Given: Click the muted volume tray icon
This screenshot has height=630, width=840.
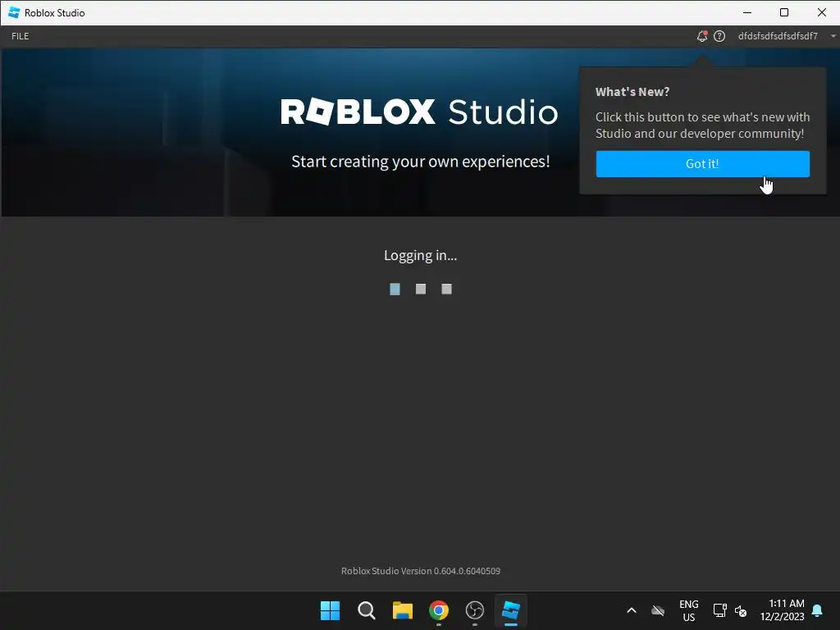Looking at the screenshot, I should 741,610.
